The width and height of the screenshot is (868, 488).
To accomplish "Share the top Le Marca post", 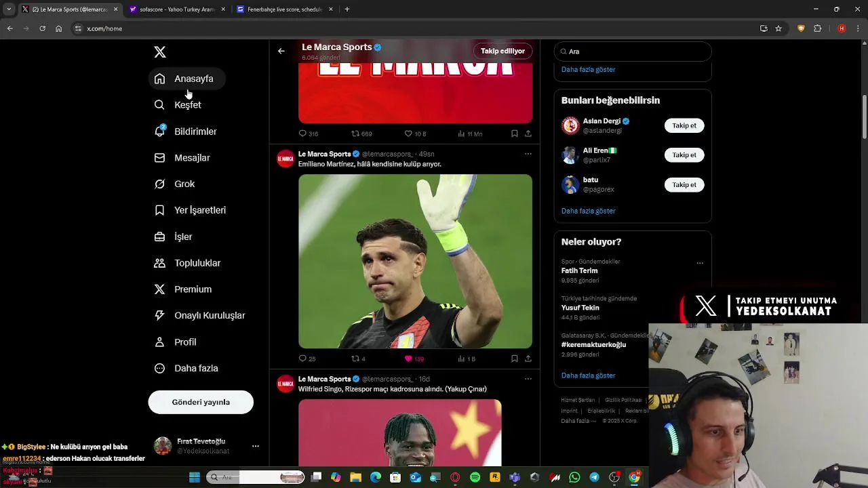I will click(528, 134).
